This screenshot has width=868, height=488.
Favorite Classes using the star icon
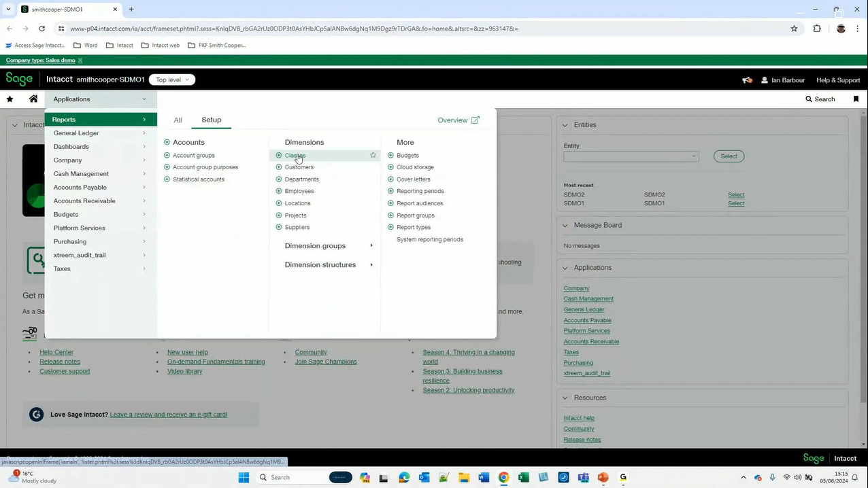(x=373, y=156)
